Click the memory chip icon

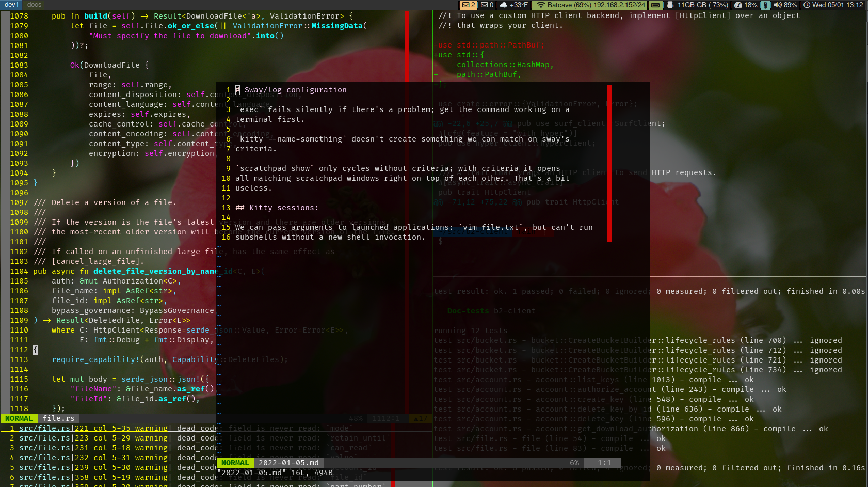pyautogui.click(x=670, y=5)
